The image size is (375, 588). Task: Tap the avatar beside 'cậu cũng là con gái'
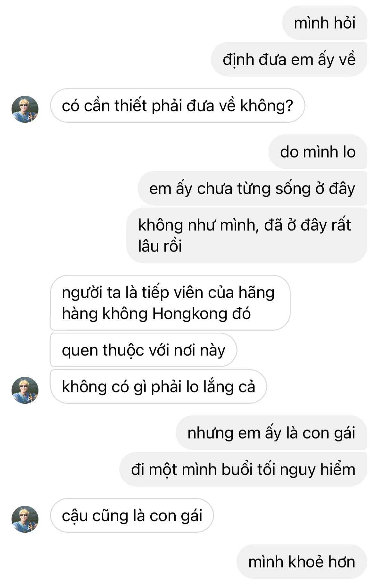pyautogui.click(x=25, y=519)
